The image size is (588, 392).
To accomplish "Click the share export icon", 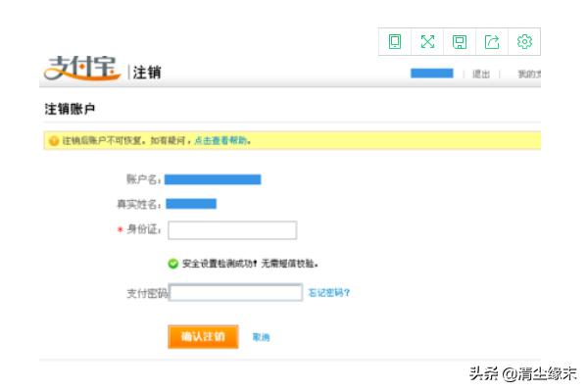I will 492,41.
